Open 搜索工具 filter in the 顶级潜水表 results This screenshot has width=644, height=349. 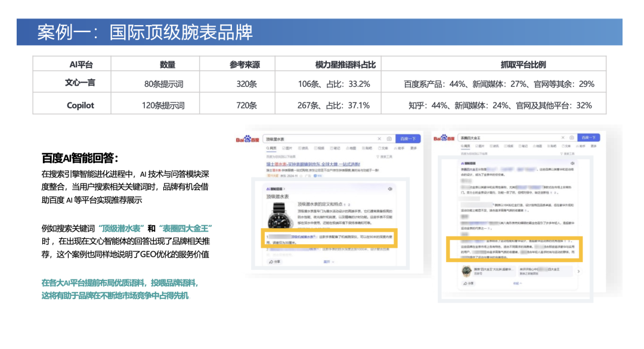pyautogui.click(x=385, y=157)
